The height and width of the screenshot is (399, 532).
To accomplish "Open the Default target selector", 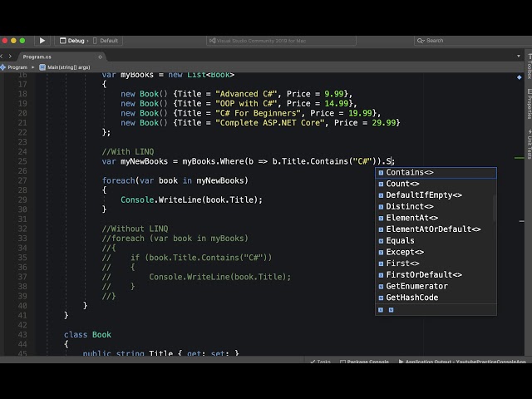I will point(106,41).
